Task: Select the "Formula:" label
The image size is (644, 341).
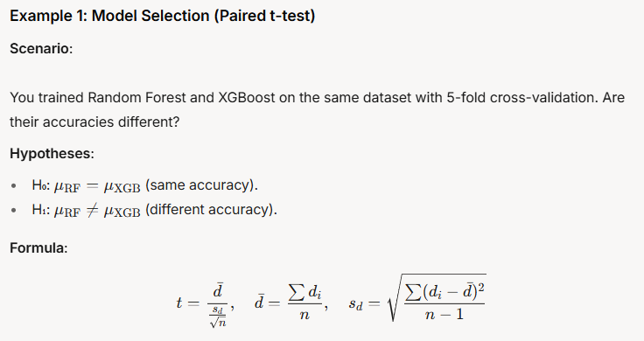Action: [x=38, y=247]
